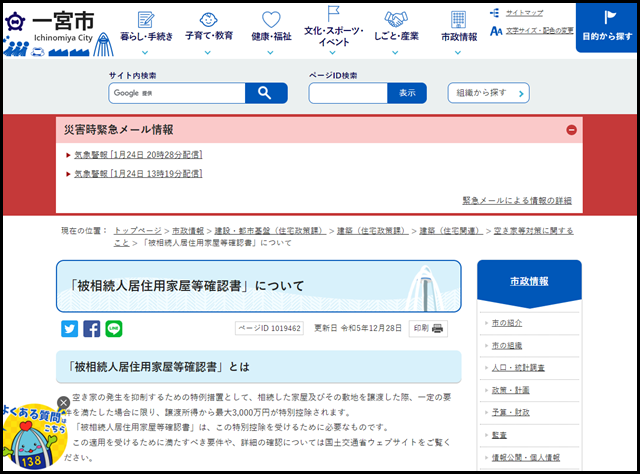Expand 健康・福祉 dropdown chevron

click(270, 53)
